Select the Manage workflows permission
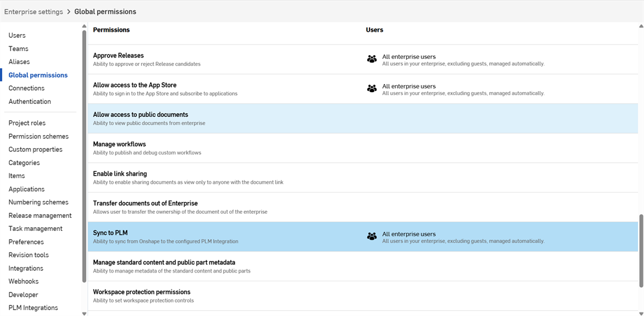 [x=362, y=148]
